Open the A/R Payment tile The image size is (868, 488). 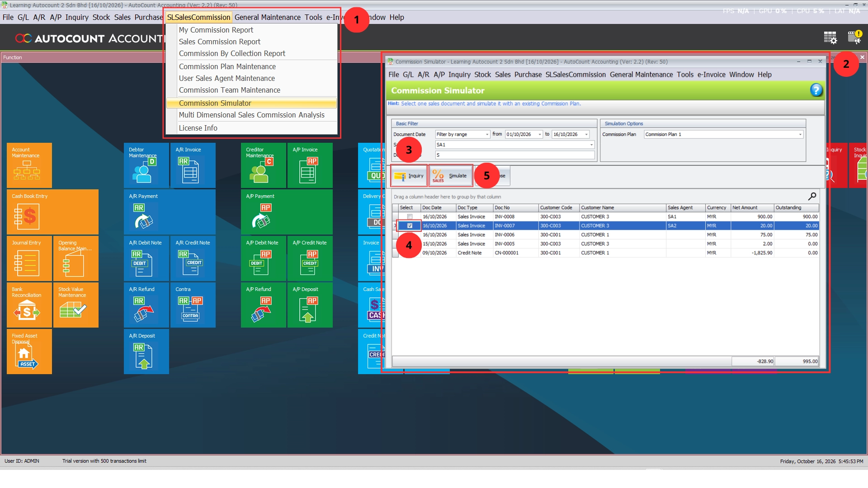pyautogui.click(x=170, y=212)
